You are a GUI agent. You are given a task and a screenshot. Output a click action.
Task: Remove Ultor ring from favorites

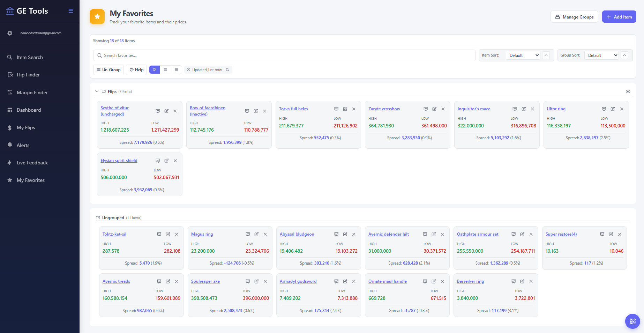coord(622,109)
